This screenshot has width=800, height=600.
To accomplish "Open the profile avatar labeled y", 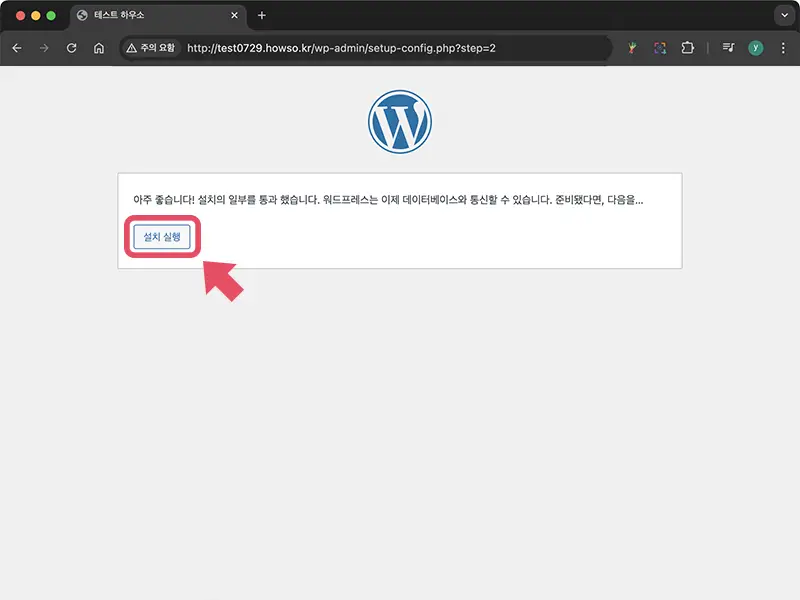I will pyautogui.click(x=756, y=48).
